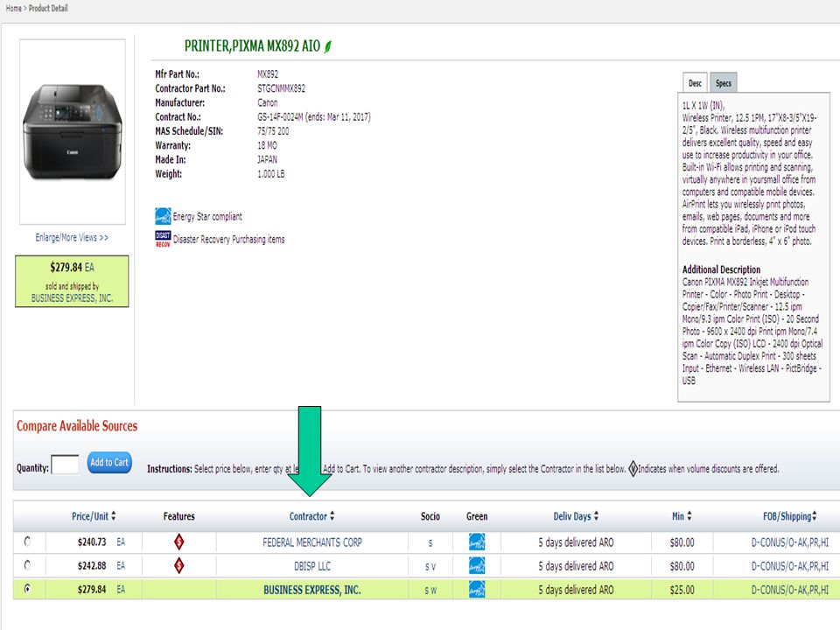840x630 pixels.
Task: Click the PRINTER,PIXMA MX892 AIO title
Action: coord(252,46)
